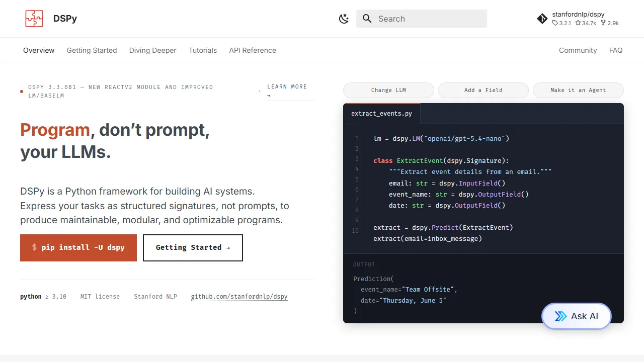Click the search magnifier icon

pyautogui.click(x=367, y=19)
